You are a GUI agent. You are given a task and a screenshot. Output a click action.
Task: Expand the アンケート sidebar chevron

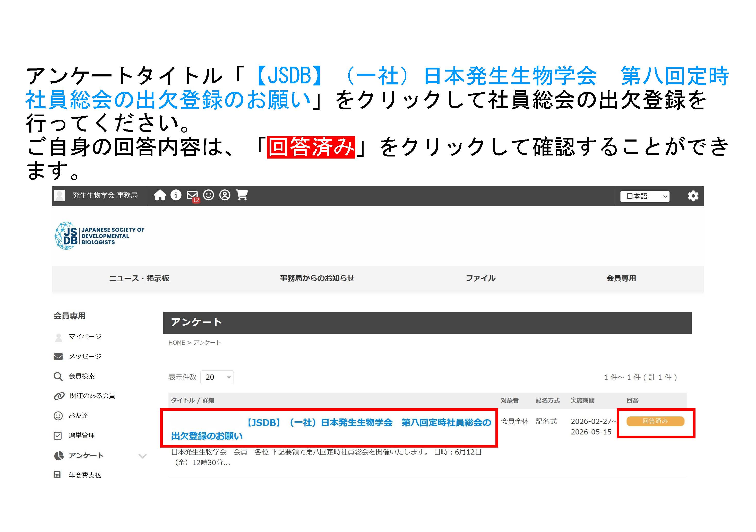click(x=143, y=456)
